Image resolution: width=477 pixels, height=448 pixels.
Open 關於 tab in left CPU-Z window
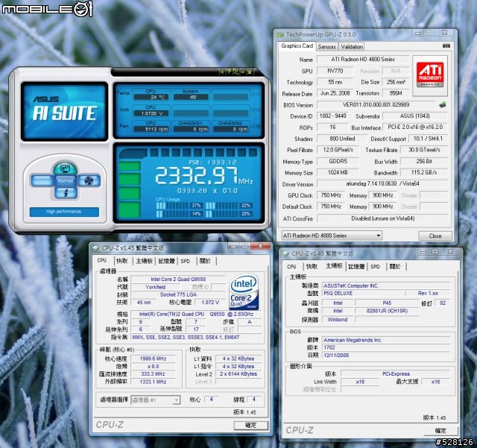point(206,261)
